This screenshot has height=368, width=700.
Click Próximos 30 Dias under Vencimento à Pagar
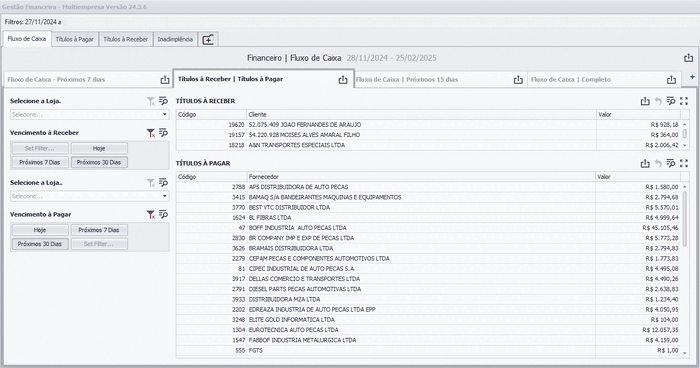pyautogui.click(x=40, y=244)
